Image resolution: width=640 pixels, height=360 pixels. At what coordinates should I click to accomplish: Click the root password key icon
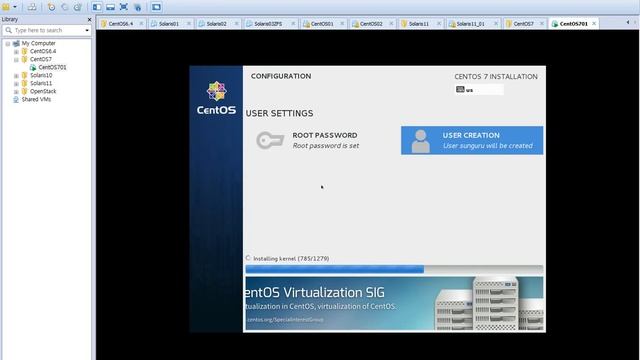[x=270, y=140]
